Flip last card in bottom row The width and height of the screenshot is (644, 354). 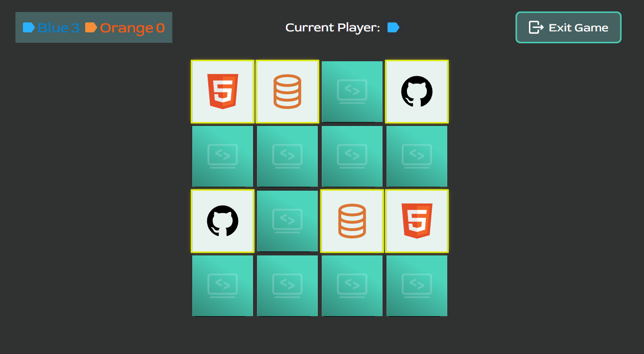click(x=417, y=286)
